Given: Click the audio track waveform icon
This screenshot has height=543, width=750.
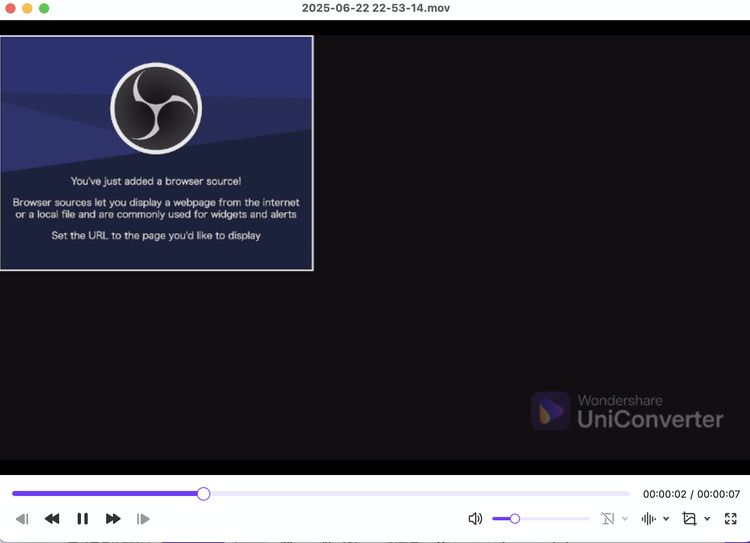Looking at the screenshot, I should pos(648,519).
